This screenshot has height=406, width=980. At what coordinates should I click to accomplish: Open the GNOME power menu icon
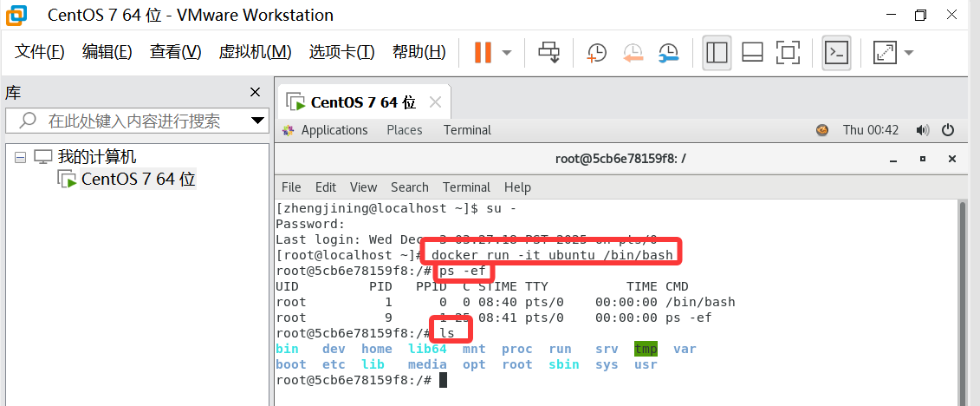point(948,130)
